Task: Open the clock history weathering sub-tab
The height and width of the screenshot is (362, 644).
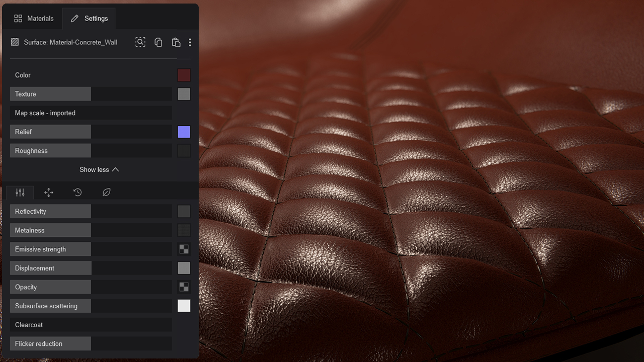Action: tap(77, 192)
